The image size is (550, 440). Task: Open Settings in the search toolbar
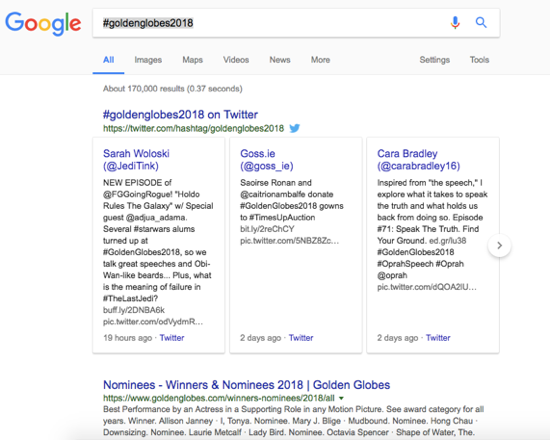point(435,60)
